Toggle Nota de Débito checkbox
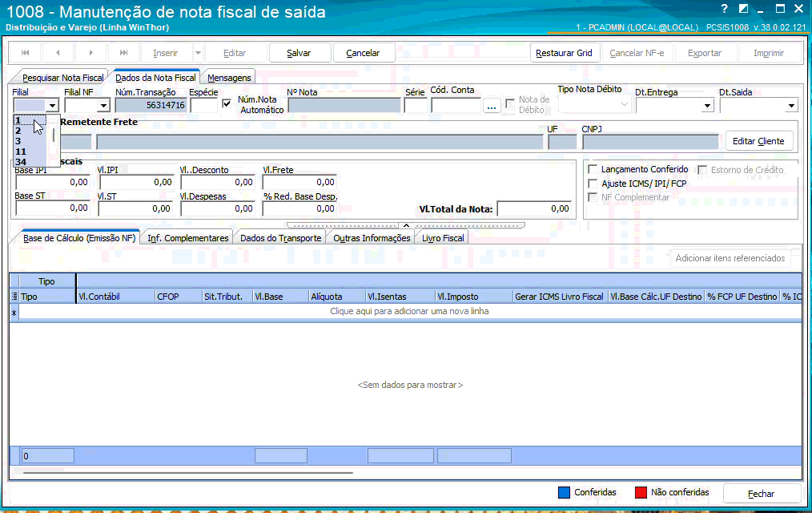Screen dimensions: 812x513 click(510, 103)
